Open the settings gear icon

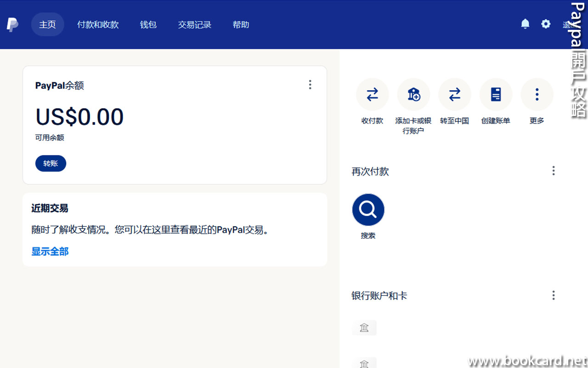point(546,24)
